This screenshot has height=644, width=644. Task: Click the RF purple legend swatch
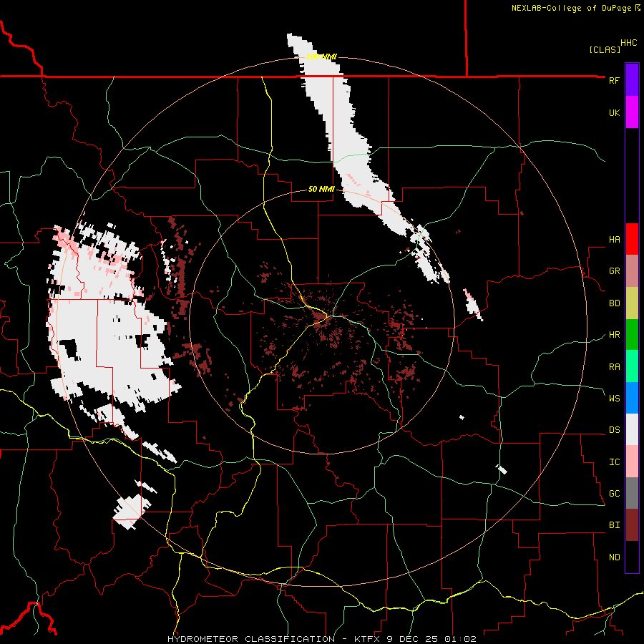pos(632,80)
